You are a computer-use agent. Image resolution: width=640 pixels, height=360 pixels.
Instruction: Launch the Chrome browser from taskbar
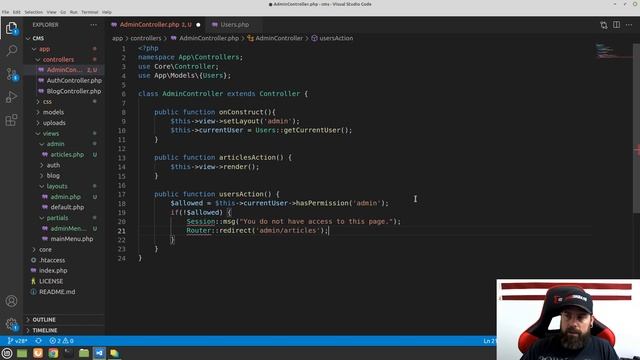coord(53,353)
